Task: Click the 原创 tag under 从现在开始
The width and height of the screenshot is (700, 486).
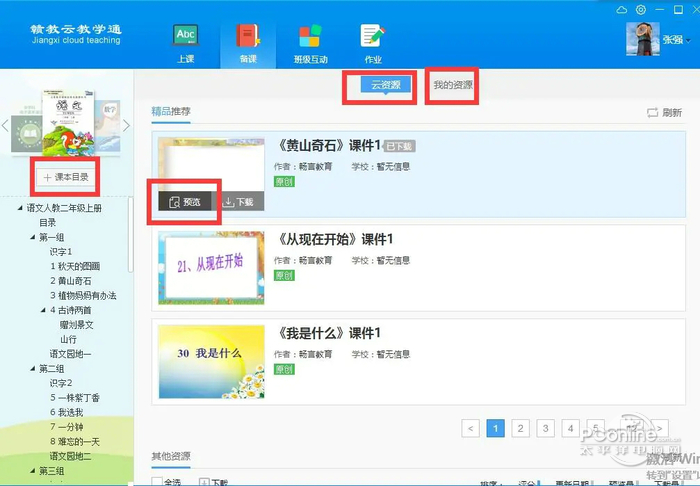Action: [x=284, y=275]
